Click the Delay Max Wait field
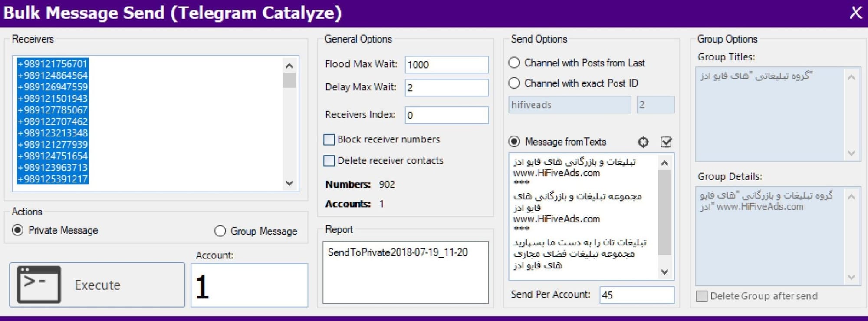Image resolution: width=868 pixels, height=321 pixels. (x=446, y=88)
